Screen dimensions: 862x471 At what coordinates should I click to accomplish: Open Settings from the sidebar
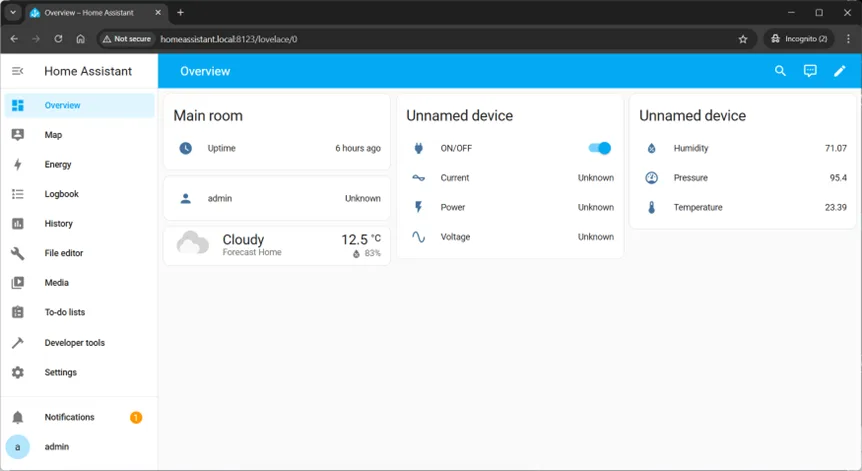60,372
